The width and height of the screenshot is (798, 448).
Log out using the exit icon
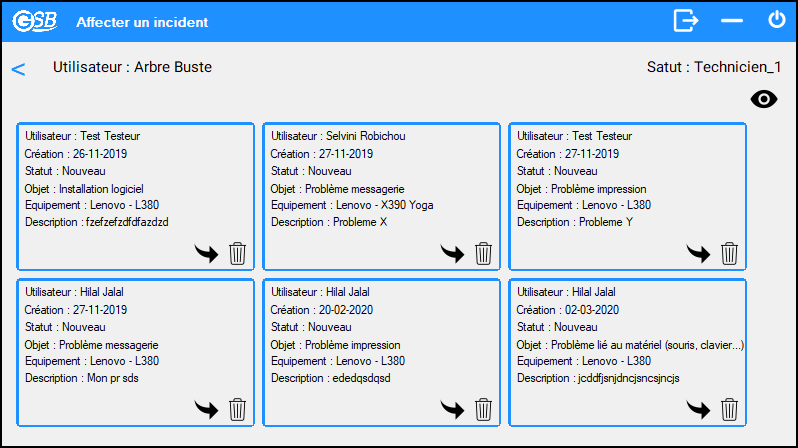coord(686,21)
